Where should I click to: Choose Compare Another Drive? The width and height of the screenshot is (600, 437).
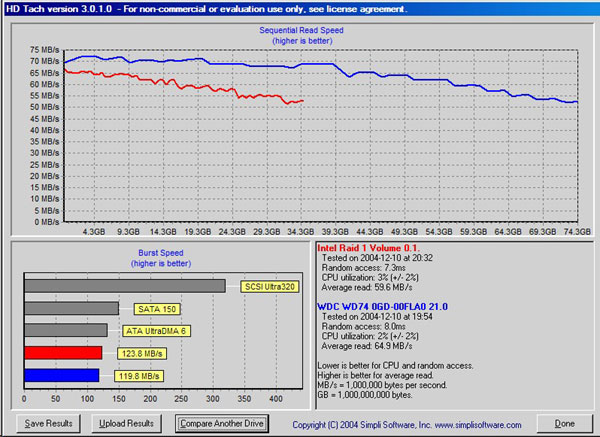tap(222, 424)
